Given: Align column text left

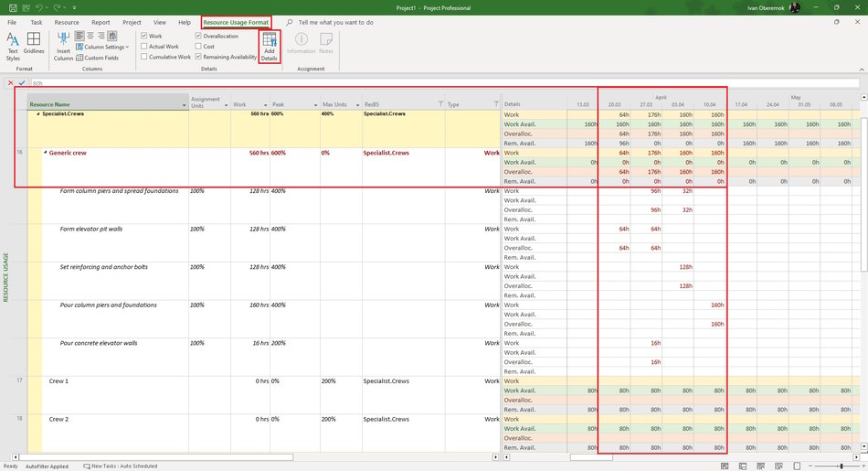Looking at the screenshot, I should [79, 36].
